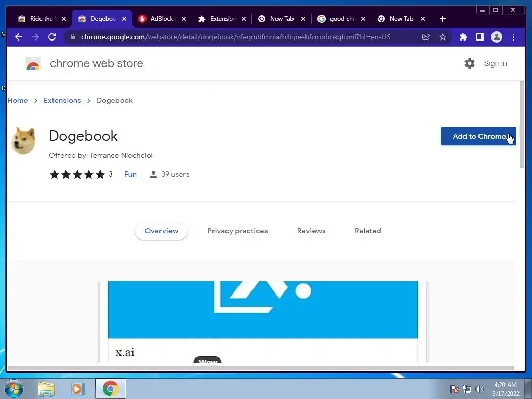The image size is (532, 399).
Task: Go back using the browser back arrow
Action: click(x=19, y=37)
